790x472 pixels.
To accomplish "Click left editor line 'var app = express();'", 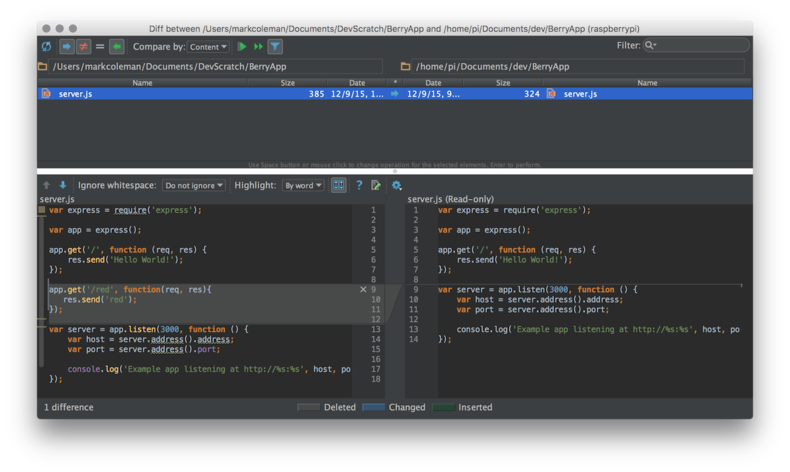I will pos(95,230).
